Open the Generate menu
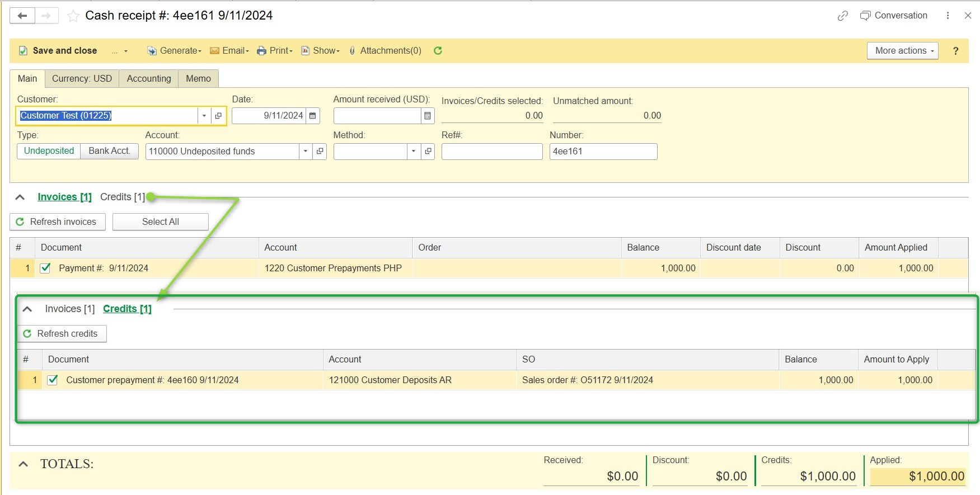 coord(174,50)
